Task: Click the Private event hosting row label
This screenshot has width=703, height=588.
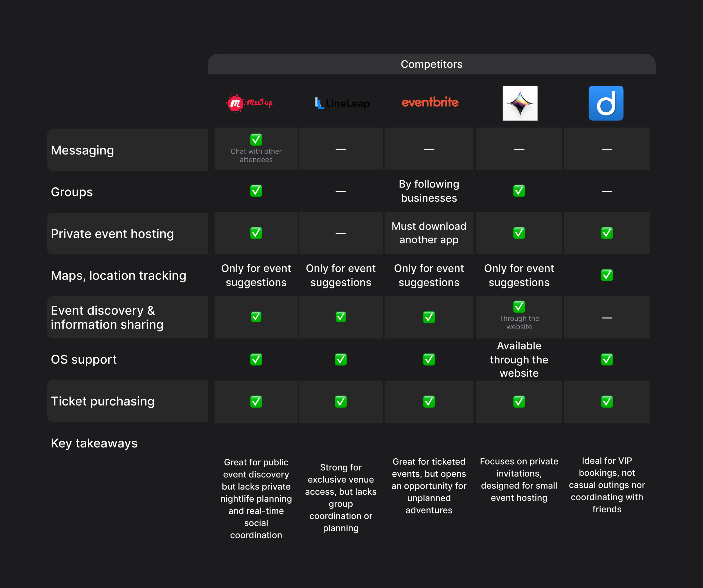Action: point(112,234)
